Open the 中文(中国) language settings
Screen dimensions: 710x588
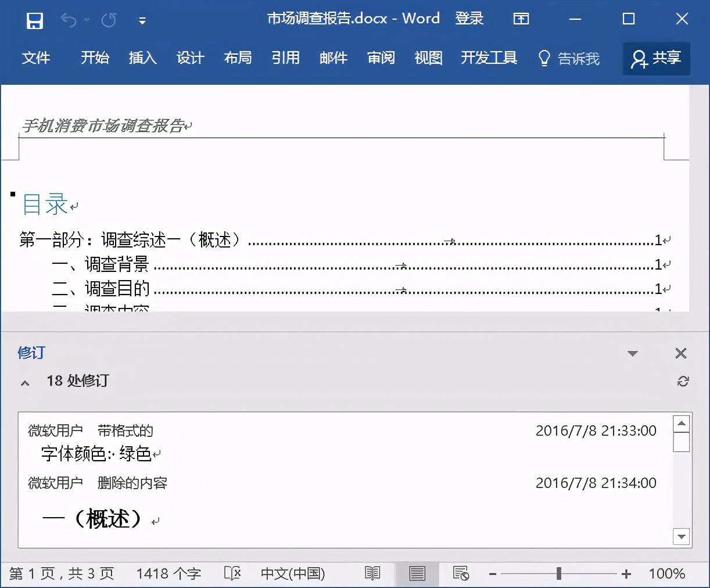293,573
